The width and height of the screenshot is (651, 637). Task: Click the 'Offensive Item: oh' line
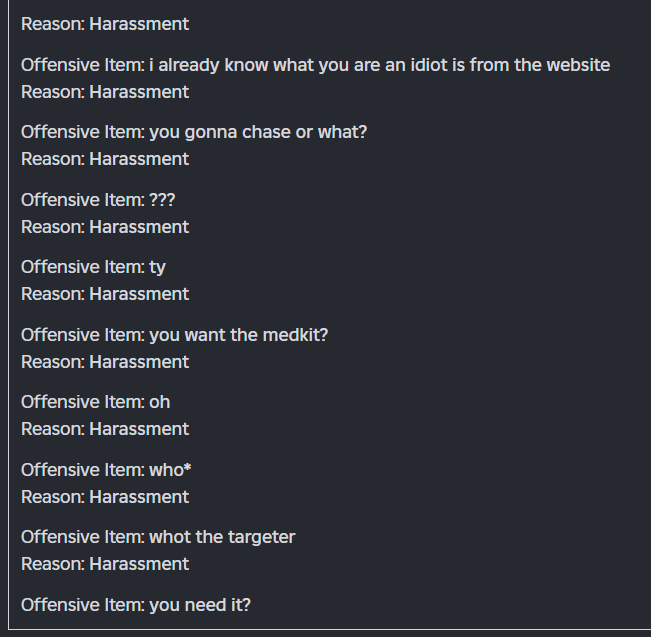[95, 402]
